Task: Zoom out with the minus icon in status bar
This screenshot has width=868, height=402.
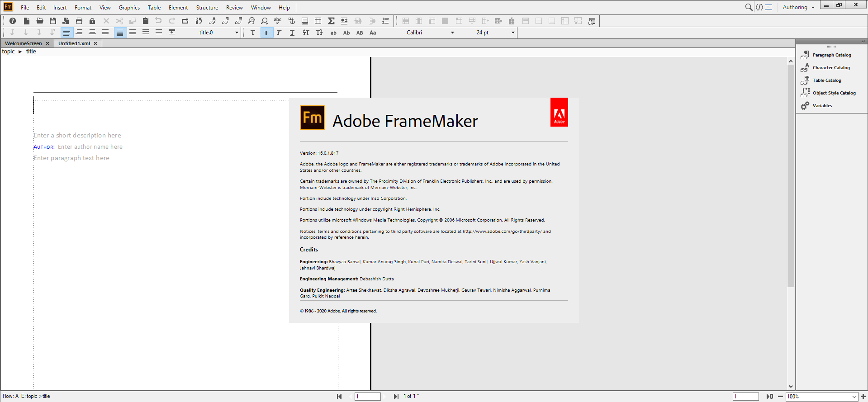Action: [780, 397]
